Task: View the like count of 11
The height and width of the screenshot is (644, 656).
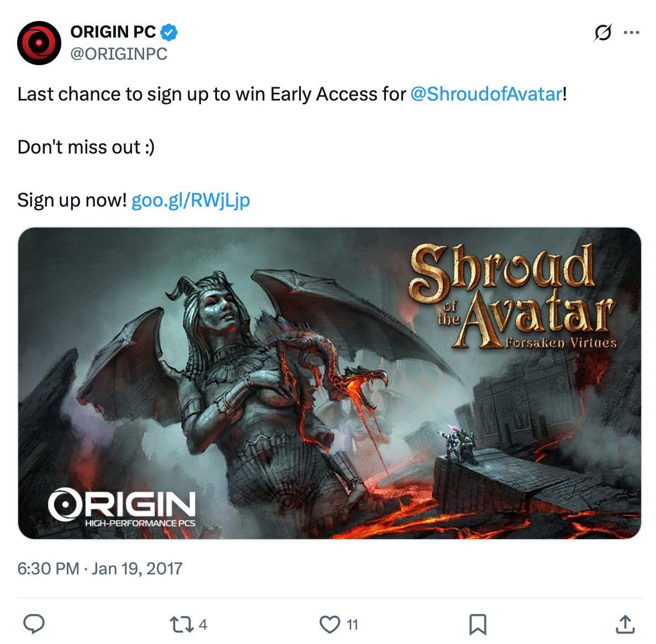Action: click(352, 625)
